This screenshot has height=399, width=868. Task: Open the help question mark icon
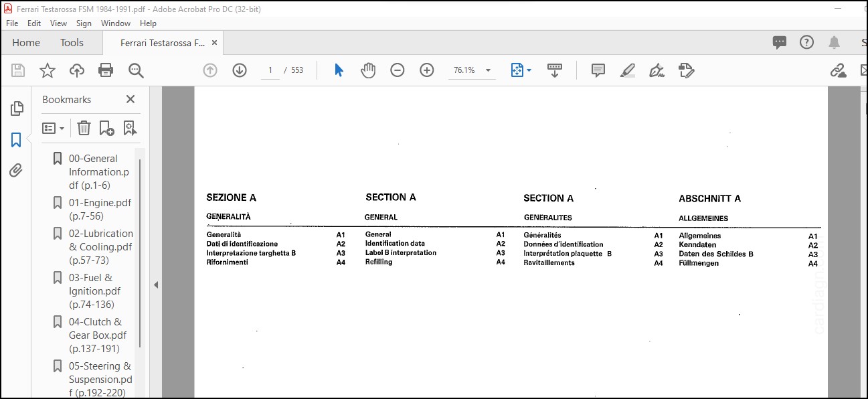tap(807, 43)
